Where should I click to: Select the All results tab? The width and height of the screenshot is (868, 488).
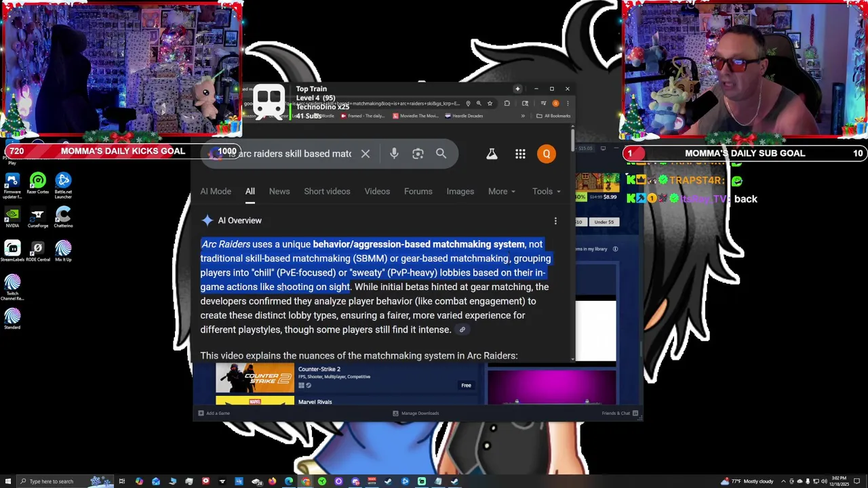(x=250, y=191)
